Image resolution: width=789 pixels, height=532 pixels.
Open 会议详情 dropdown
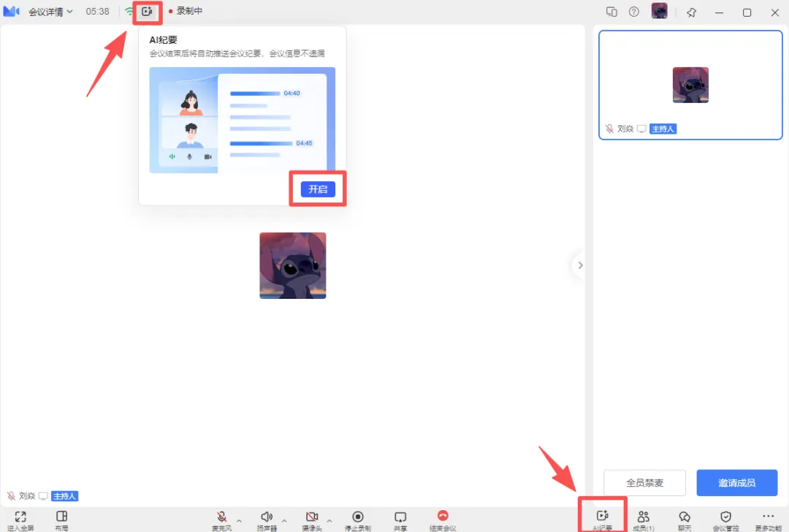tap(50, 12)
